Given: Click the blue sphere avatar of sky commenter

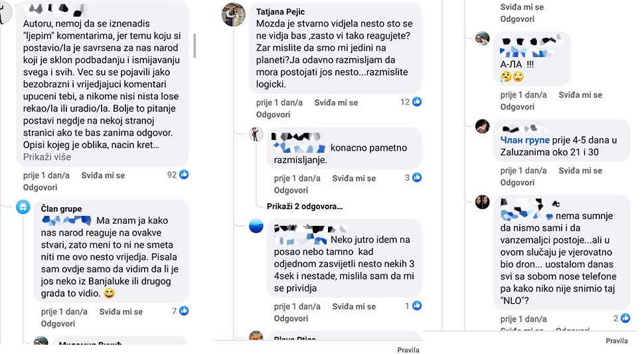Looking at the screenshot, I should coord(256,226).
